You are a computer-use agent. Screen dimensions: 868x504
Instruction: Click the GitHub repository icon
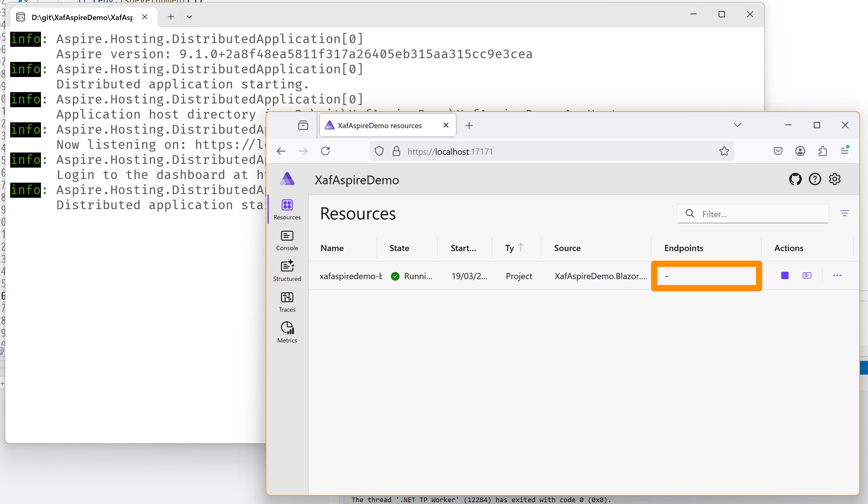point(795,179)
